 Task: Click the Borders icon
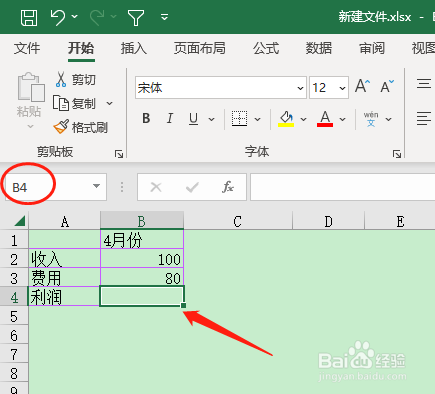(x=239, y=119)
